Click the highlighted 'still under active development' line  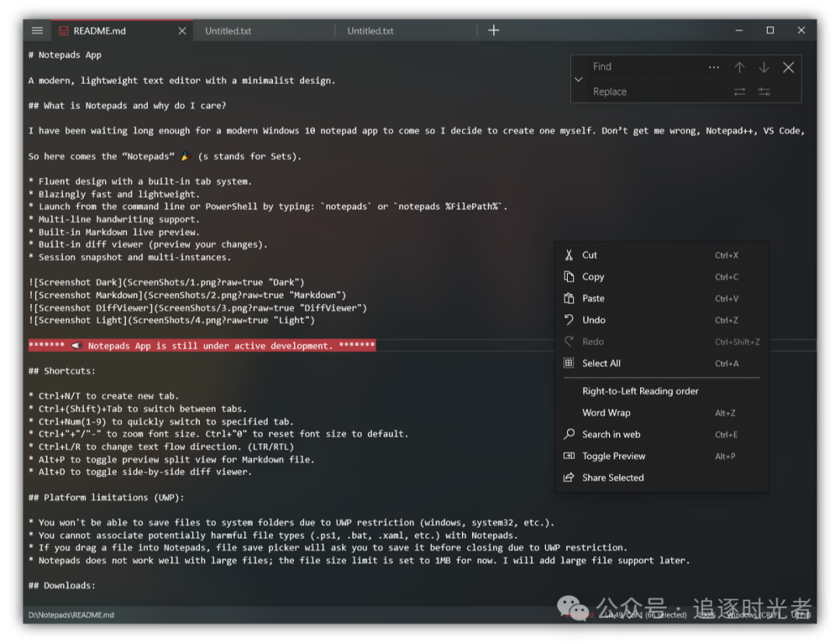(202, 346)
